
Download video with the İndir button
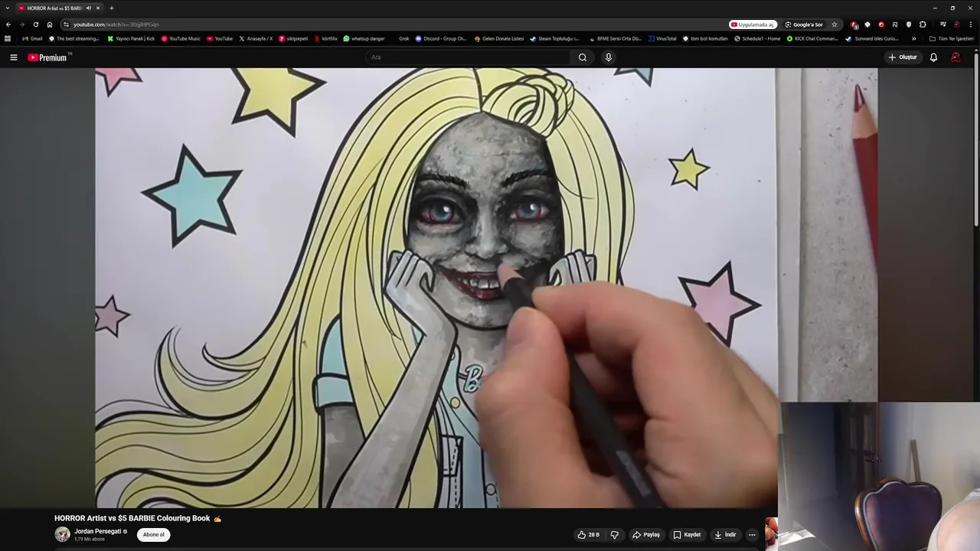(x=725, y=535)
